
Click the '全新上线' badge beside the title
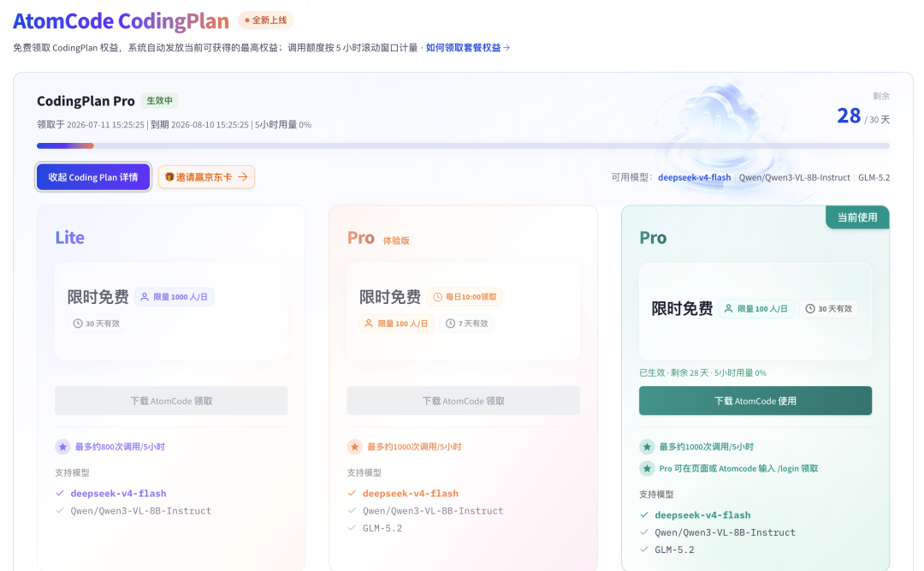266,20
